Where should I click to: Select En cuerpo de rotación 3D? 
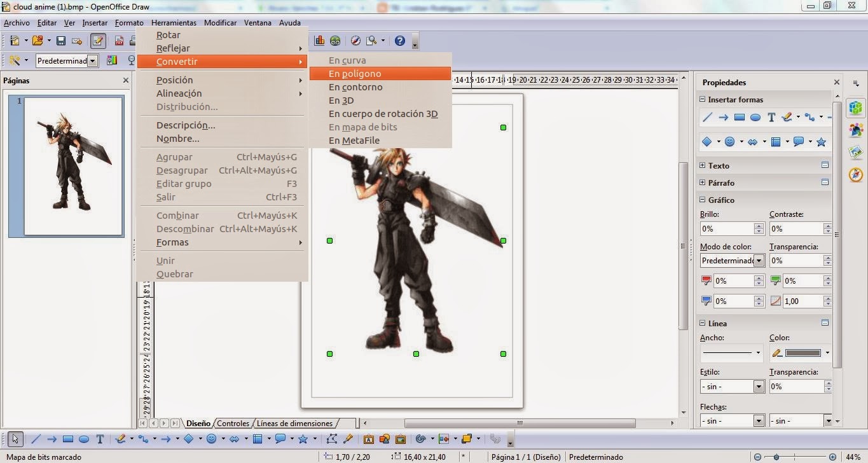(380, 114)
